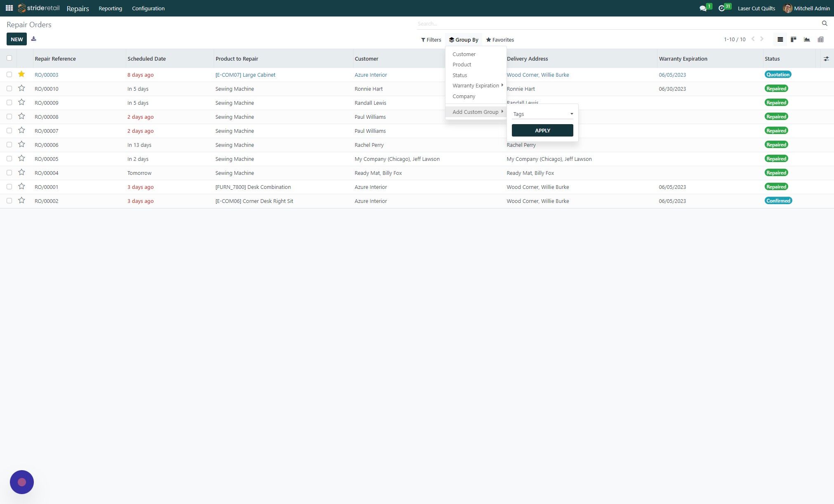
Task: Open the Configuration menu
Action: [148, 8]
